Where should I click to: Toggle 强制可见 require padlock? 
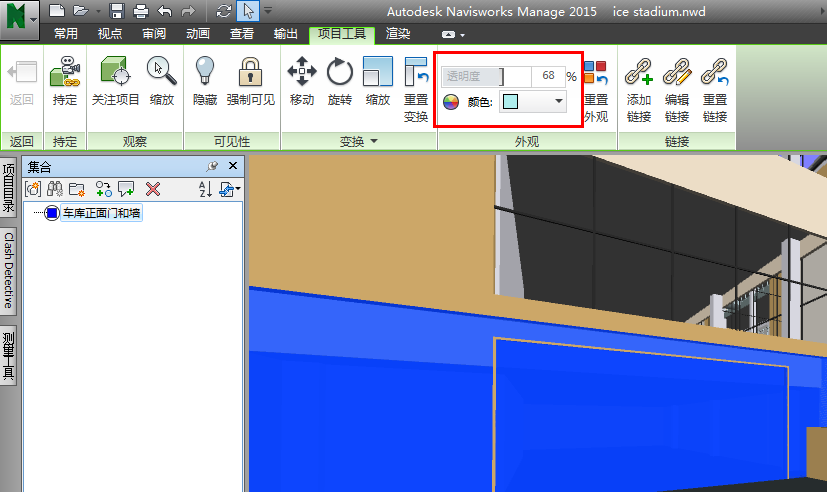click(250, 72)
